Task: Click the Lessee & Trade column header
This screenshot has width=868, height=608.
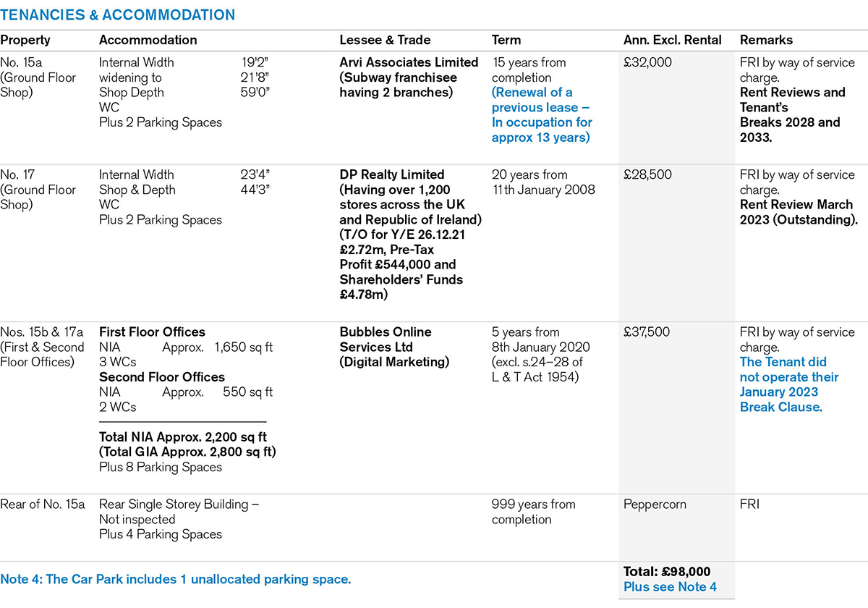Action: click(x=385, y=41)
